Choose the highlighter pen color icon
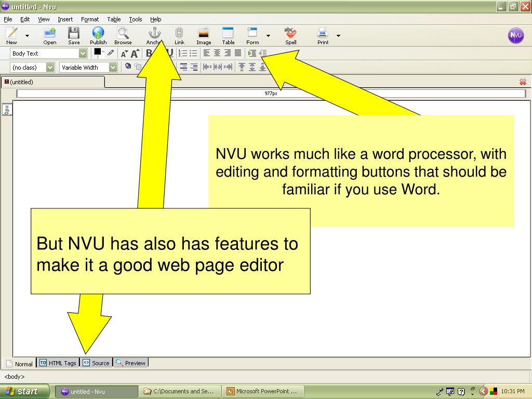Image resolution: width=532 pixels, height=399 pixels. tap(111, 52)
